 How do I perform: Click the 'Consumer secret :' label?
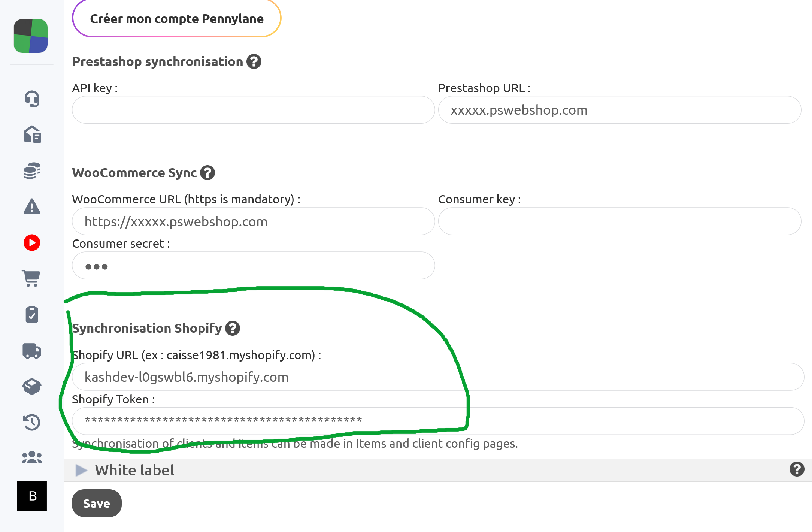pyautogui.click(x=121, y=244)
